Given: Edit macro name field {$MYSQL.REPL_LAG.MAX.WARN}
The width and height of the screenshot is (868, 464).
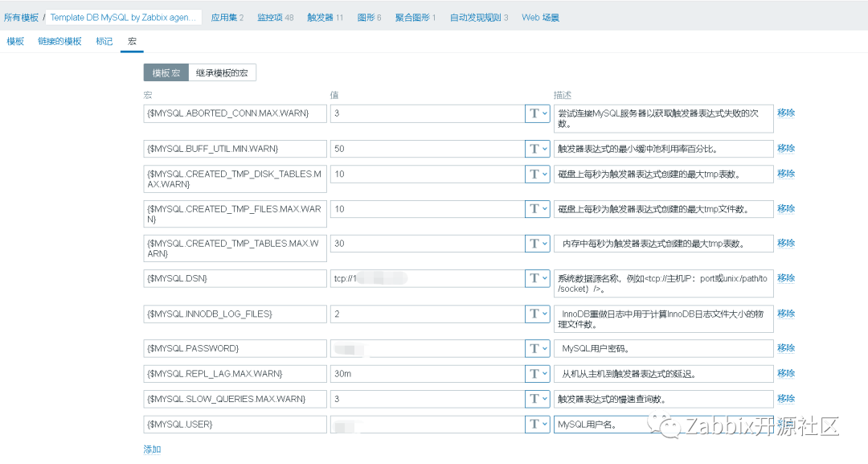Looking at the screenshot, I should tap(235, 374).
